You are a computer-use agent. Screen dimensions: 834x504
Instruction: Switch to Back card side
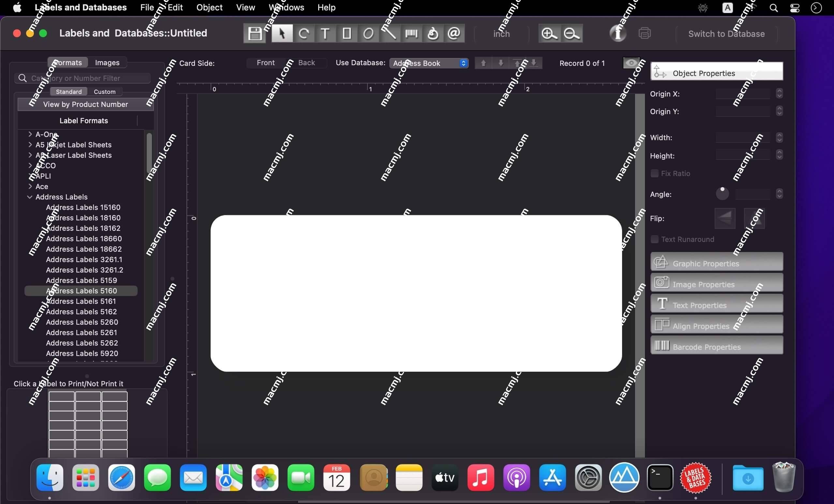pyautogui.click(x=307, y=63)
